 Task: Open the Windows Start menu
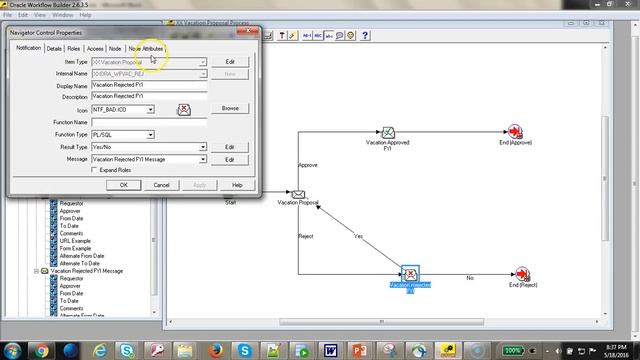pyautogui.click(x=12, y=351)
